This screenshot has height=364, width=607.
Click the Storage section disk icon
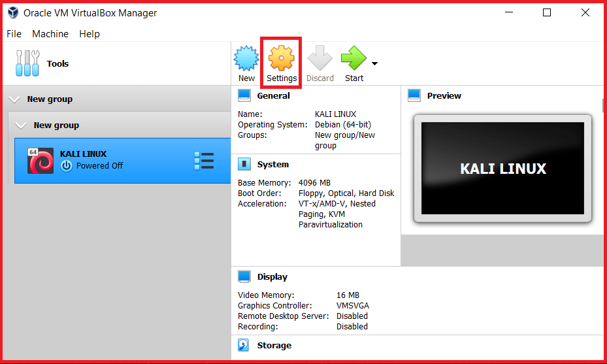click(x=244, y=345)
